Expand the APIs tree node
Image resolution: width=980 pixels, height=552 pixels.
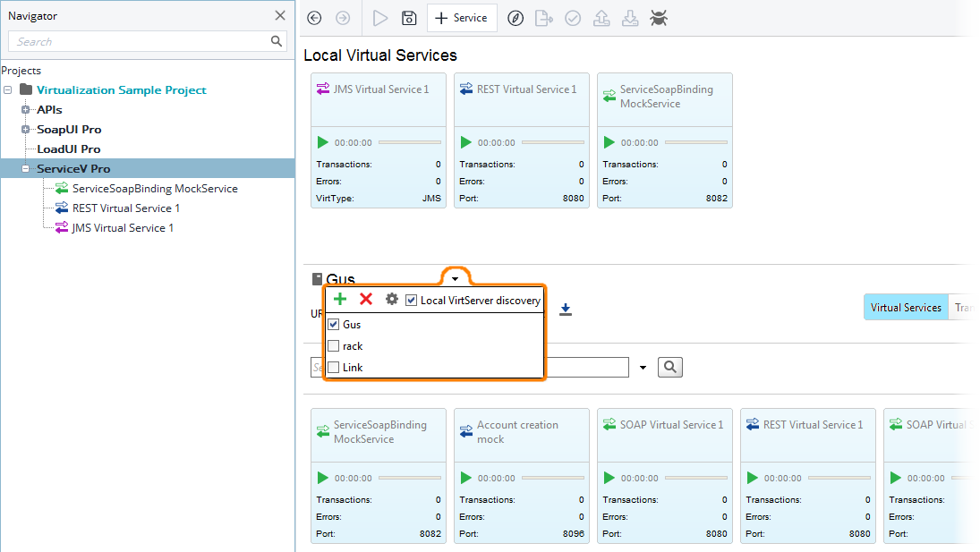[26, 110]
